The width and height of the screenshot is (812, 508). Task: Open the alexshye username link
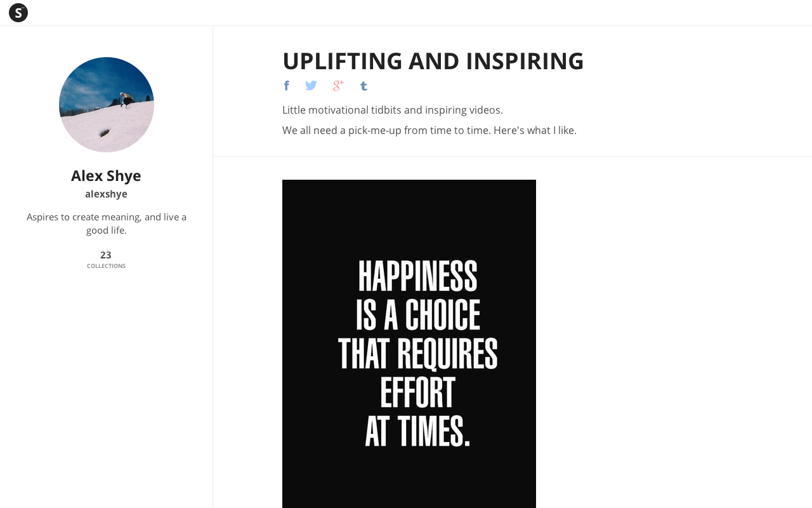[106, 194]
